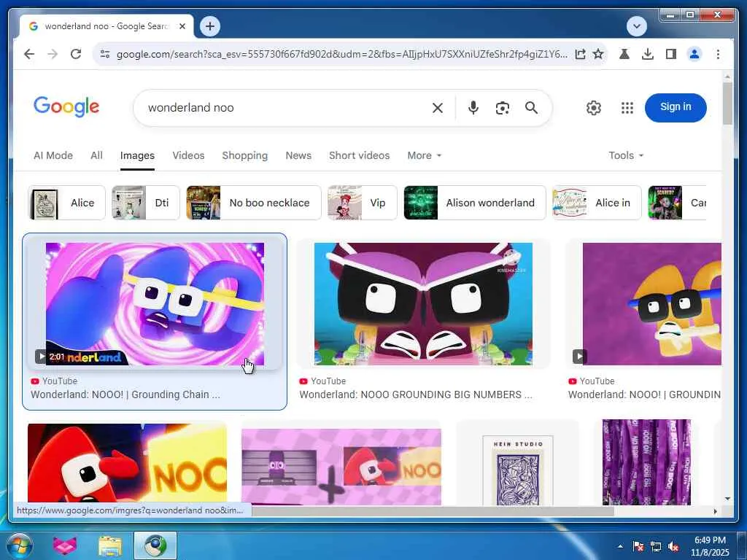Screen dimensions: 747x560
Task: Switch to Short videos tab
Action: [x=359, y=155]
